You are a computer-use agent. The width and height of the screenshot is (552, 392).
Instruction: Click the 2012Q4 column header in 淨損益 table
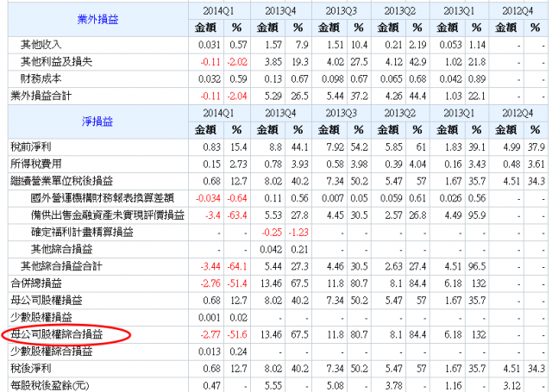tap(517, 113)
